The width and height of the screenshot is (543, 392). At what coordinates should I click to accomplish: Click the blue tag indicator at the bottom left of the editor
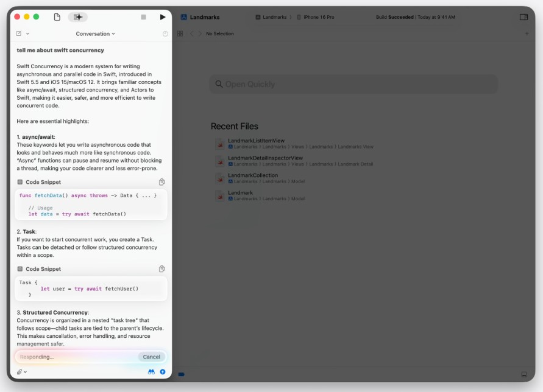point(182,374)
